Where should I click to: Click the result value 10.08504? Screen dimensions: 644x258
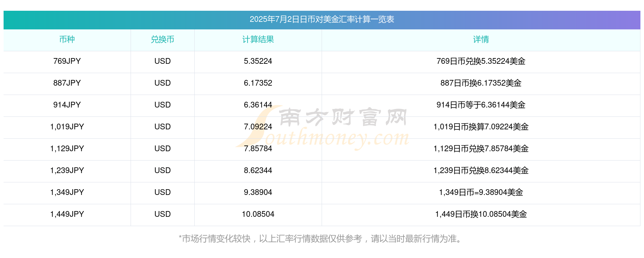[258, 214]
